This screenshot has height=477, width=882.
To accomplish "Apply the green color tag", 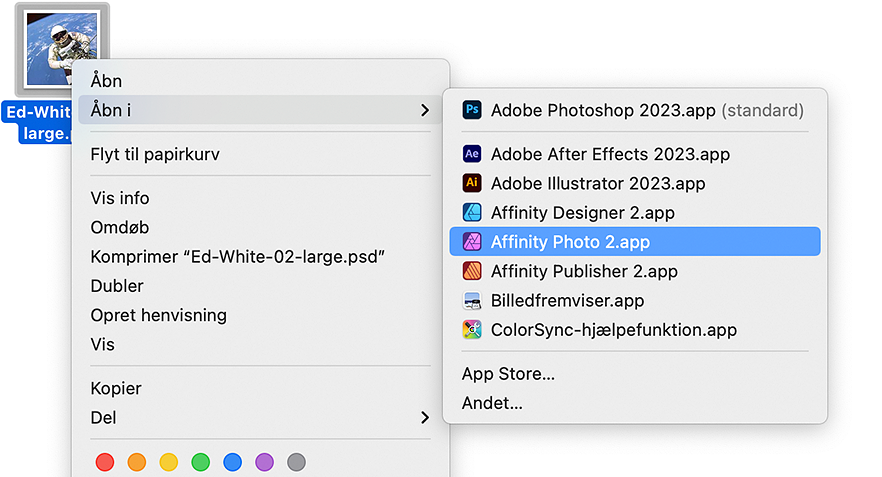I will tap(200, 462).
